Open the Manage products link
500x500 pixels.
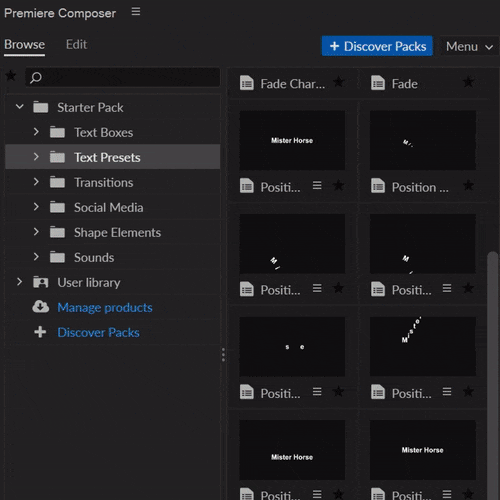click(105, 307)
